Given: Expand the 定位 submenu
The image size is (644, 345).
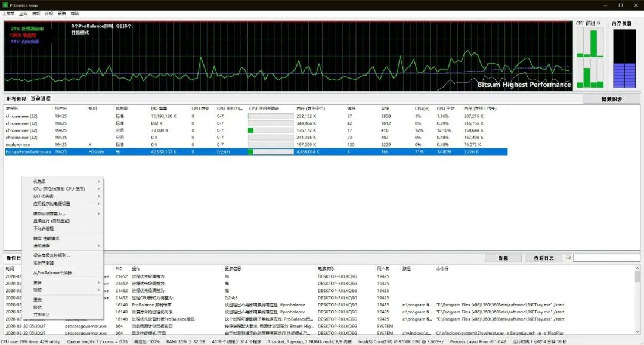Looking at the screenshot, I should [63, 290].
